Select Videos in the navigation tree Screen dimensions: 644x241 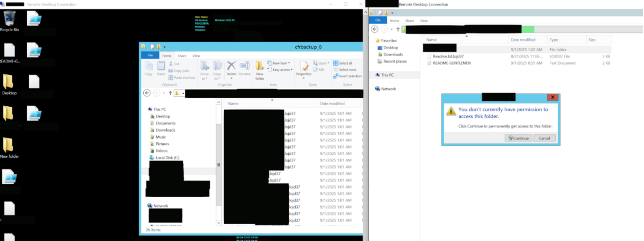point(159,151)
